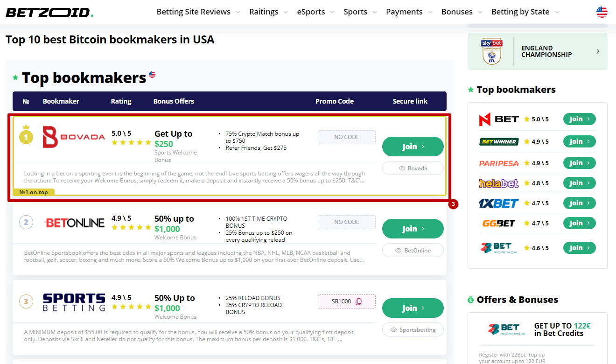Image resolution: width=616 pixels, height=364 pixels.
Task: Open the England Championship link arrow
Action: 598,51
